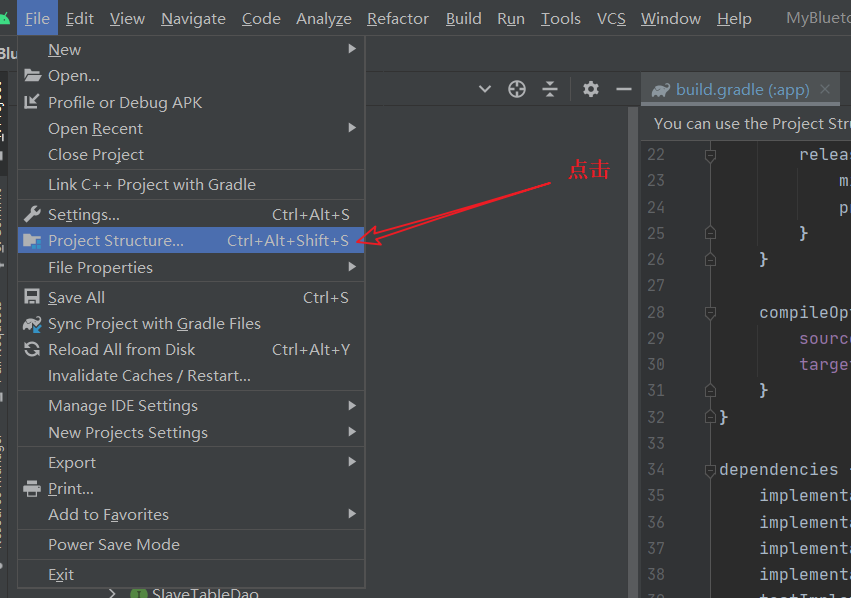Click the Gradle sync elephant icon
Screen dimensions: 851x598
pyautogui.click(x=32, y=324)
